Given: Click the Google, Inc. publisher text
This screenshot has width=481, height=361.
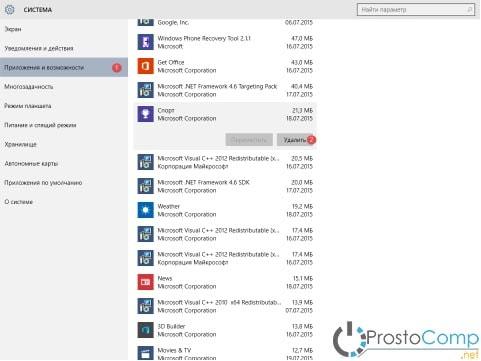Looking at the screenshot, I should coord(173,22).
